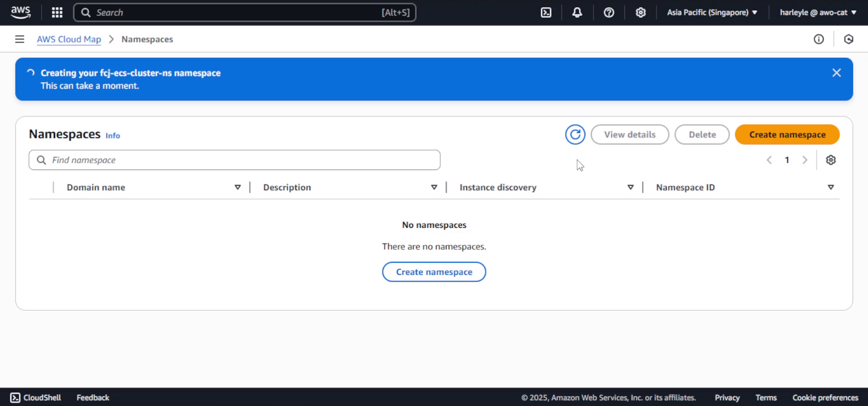Go to next page arrow
868x406 pixels.
pos(805,160)
